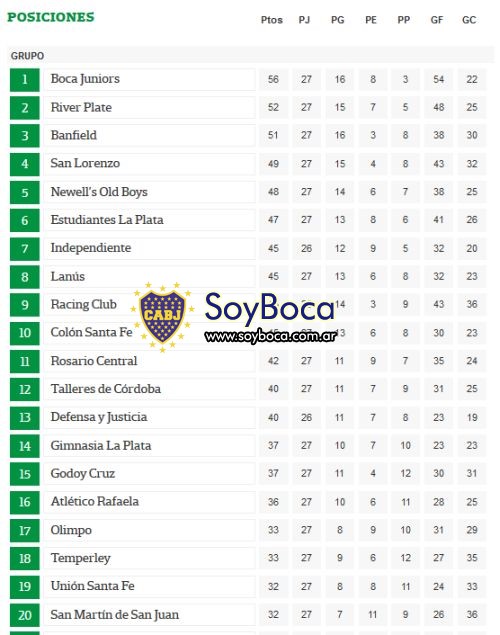Open the www.soyboca.com.ar link
Image resolution: width=500 pixels, height=635 pixels.
click(270, 336)
